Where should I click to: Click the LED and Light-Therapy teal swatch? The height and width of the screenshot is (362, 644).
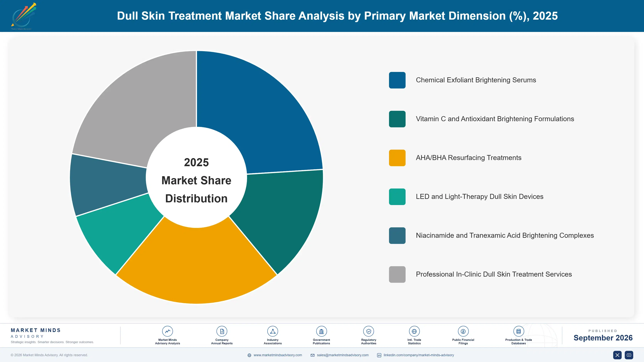coord(397,197)
